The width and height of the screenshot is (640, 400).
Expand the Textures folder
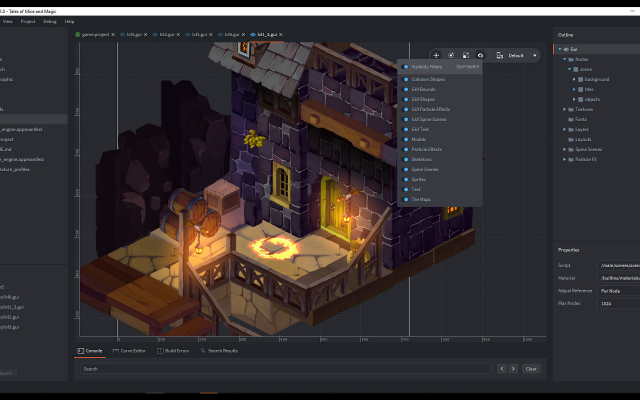coord(564,109)
